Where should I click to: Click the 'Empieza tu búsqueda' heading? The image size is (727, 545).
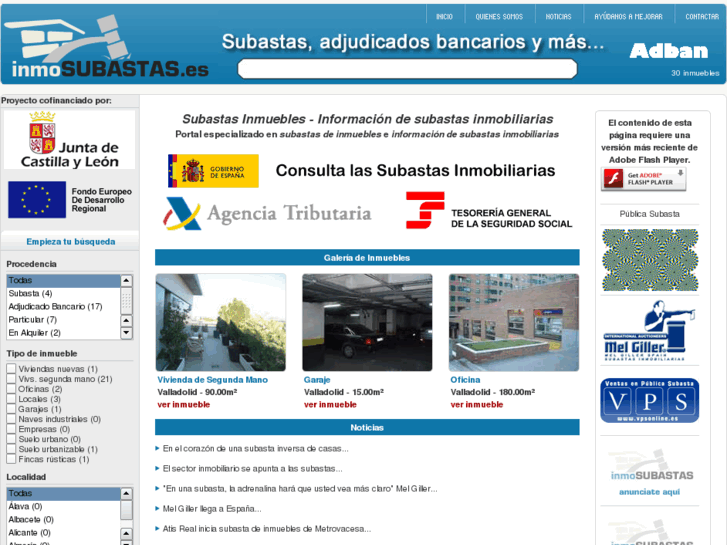70,242
